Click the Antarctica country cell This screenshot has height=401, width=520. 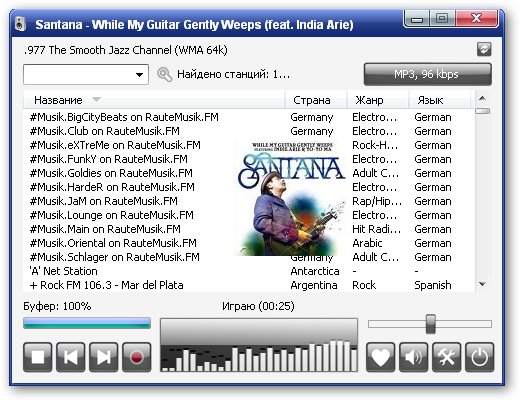point(315,271)
